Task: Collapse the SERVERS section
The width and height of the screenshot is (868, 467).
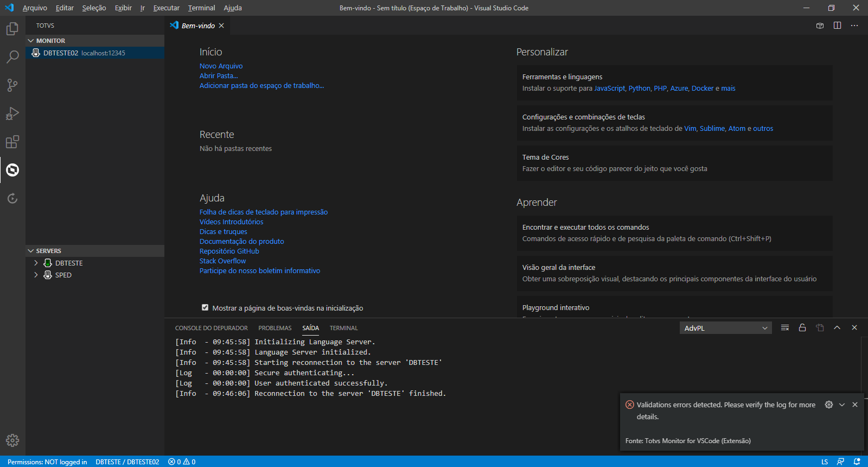Action: tap(95, 251)
